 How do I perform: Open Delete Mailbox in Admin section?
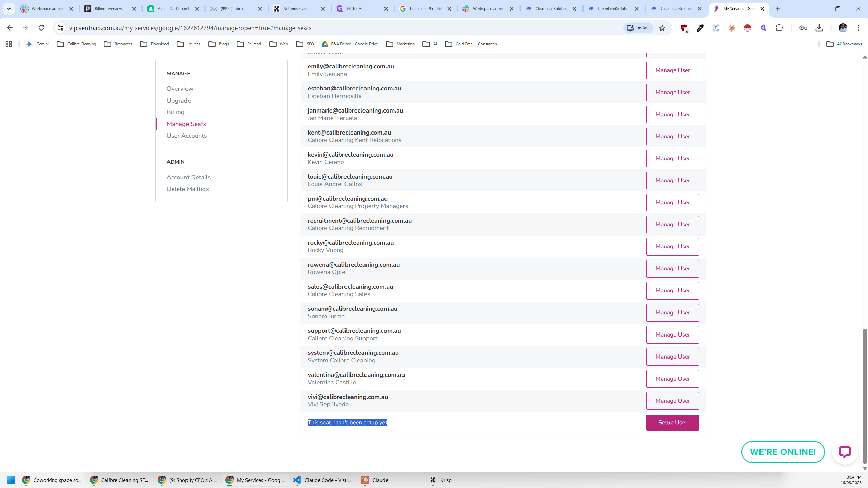(x=188, y=189)
